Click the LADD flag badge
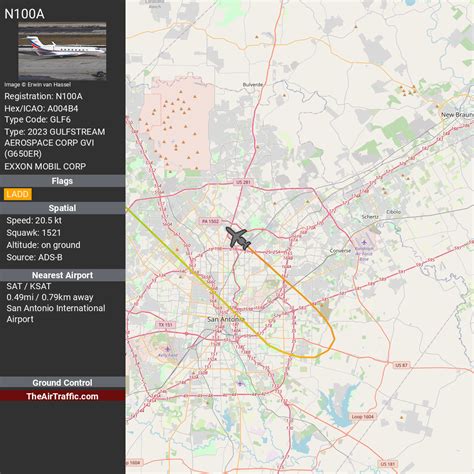 (x=18, y=194)
